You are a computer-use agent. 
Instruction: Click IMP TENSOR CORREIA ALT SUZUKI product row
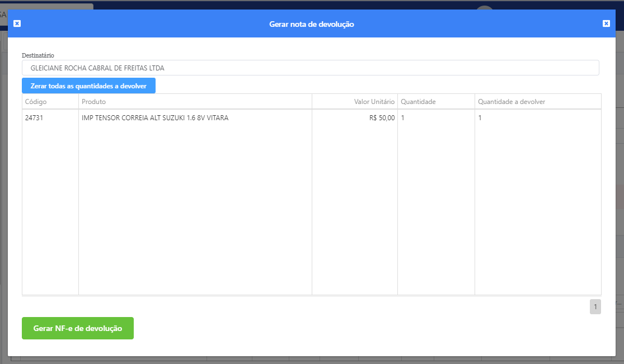pyautogui.click(x=155, y=118)
